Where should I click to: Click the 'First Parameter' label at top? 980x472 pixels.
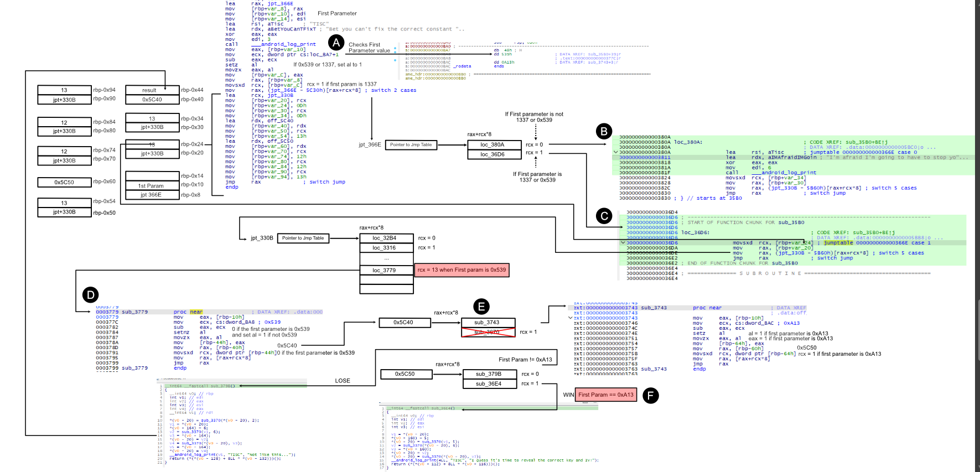click(x=337, y=13)
